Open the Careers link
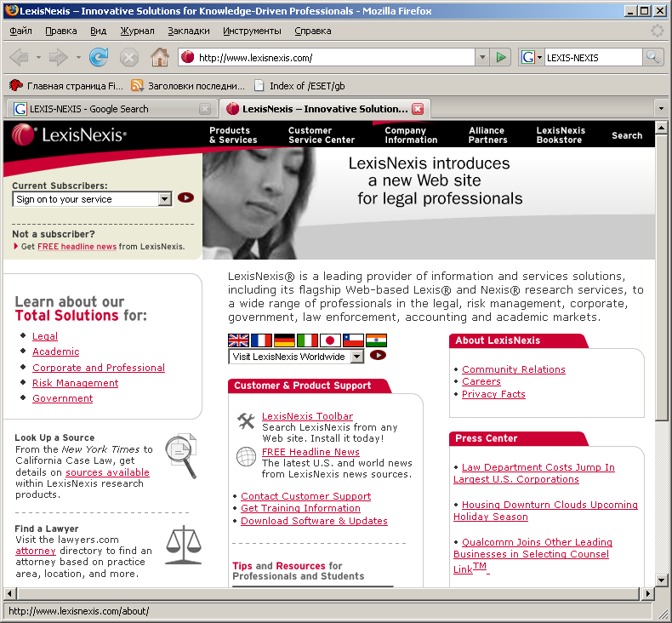 tap(481, 381)
